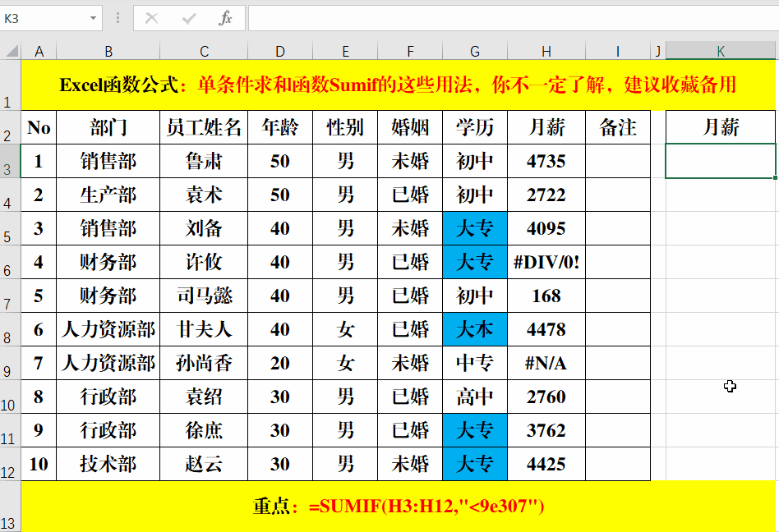Click the salary cell 2760
The height and width of the screenshot is (532, 779).
click(546, 397)
